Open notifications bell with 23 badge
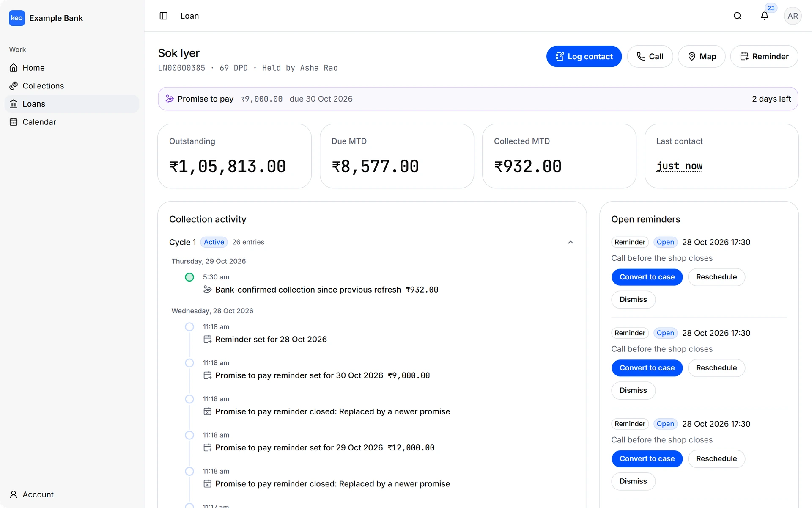Image resolution: width=812 pixels, height=508 pixels. tap(765, 16)
